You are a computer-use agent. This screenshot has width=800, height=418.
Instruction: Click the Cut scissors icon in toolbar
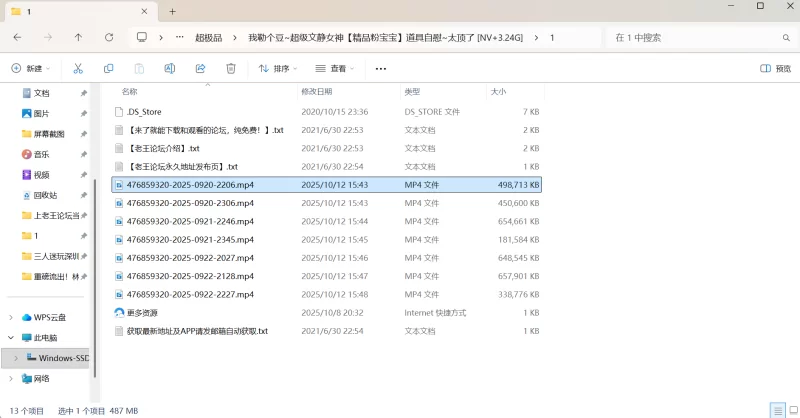(x=77, y=69)
